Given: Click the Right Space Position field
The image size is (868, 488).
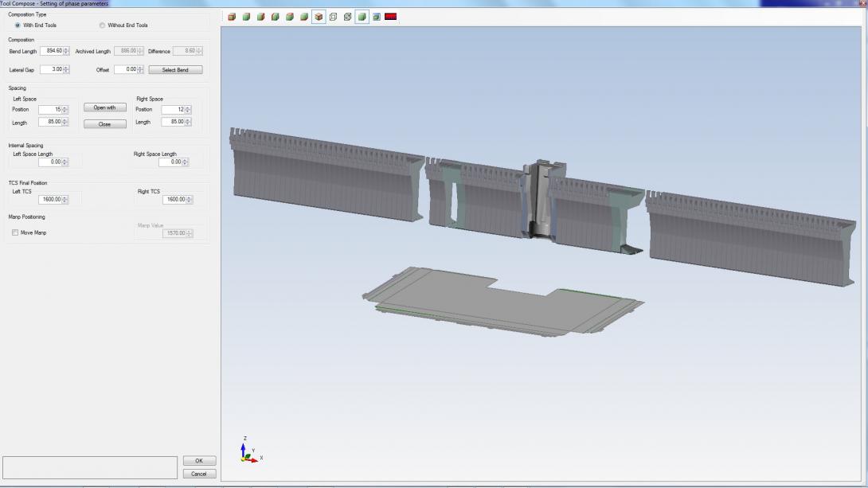Looking at the screenshot, I should coord(172,110).
